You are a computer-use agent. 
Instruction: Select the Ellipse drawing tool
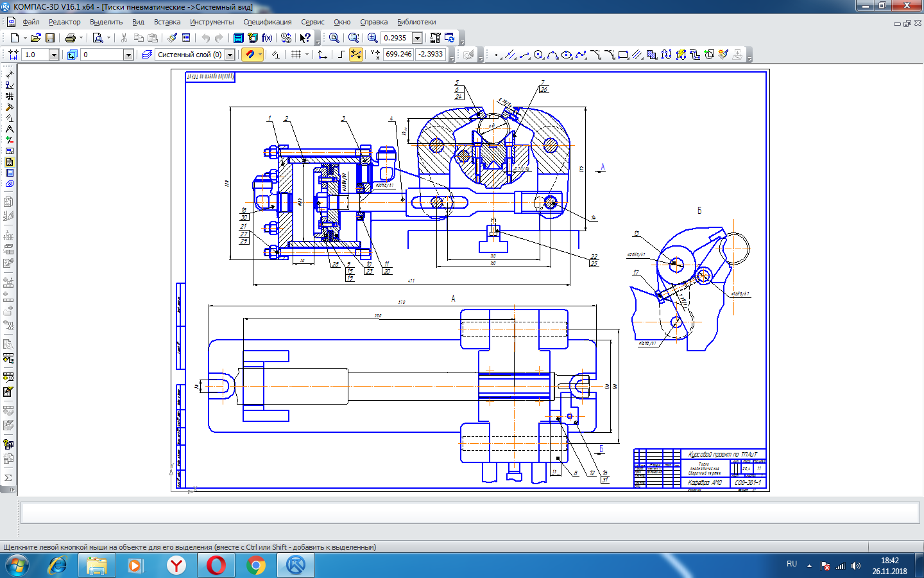point(567,55)
